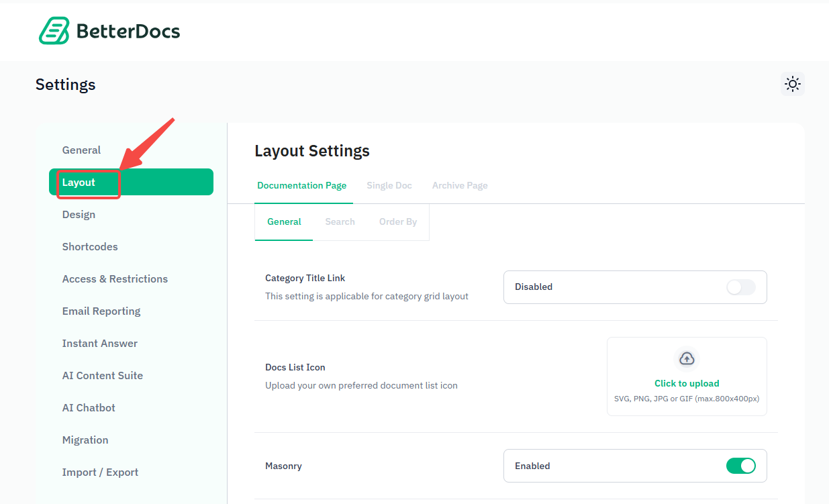This screenshot has height=504, width=829.
Task: Open the Search sub-tab
Action: point(340,221)
